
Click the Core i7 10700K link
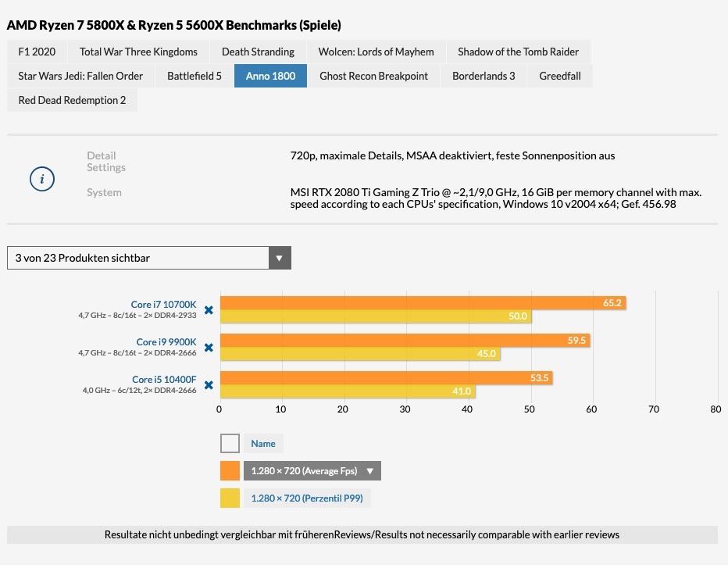tap(163, 305)
